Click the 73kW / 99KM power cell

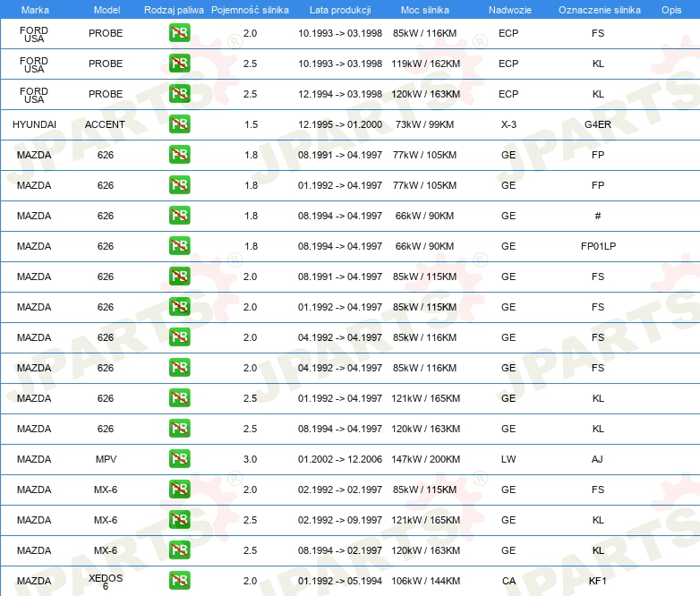point(424,124)
